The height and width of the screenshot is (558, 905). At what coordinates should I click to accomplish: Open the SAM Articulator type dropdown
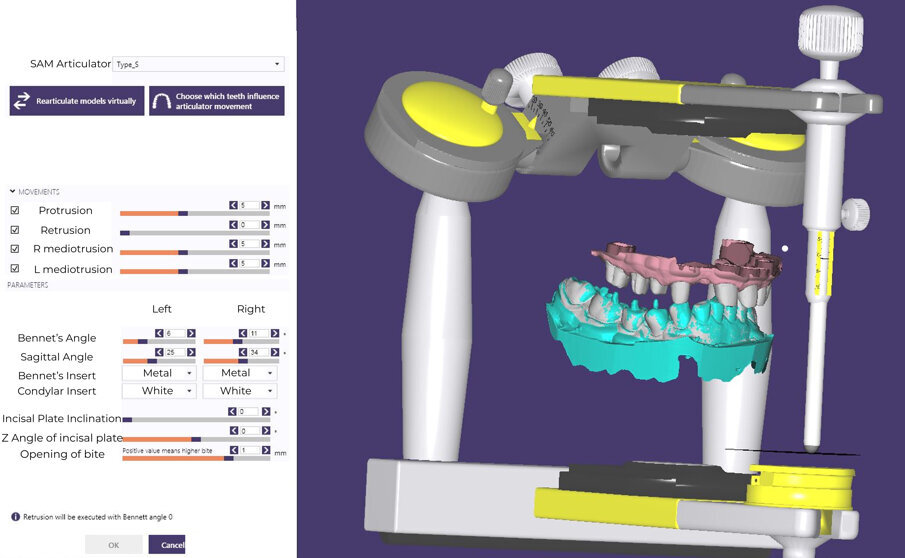click(x=198, y=64)
